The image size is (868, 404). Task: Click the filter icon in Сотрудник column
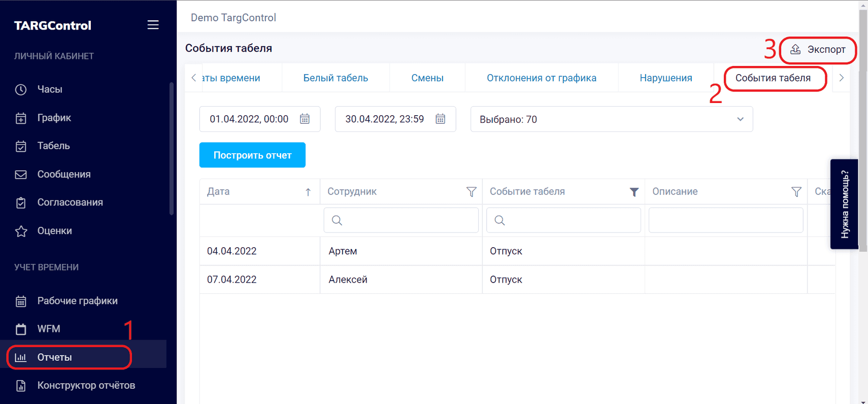tap(471, 192)
